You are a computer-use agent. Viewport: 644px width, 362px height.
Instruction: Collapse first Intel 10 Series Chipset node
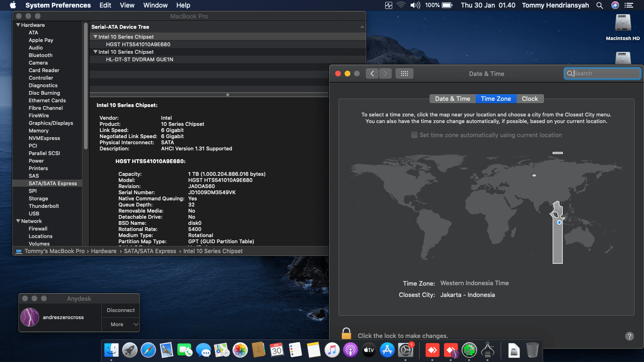(x=95, y=37)
